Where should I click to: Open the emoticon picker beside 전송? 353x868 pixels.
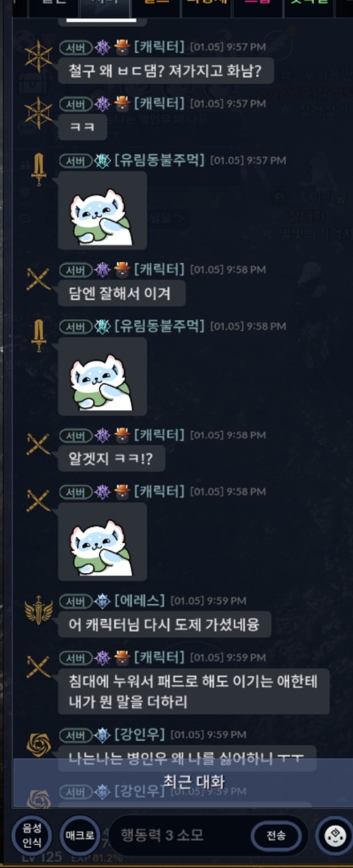[334, 836]
